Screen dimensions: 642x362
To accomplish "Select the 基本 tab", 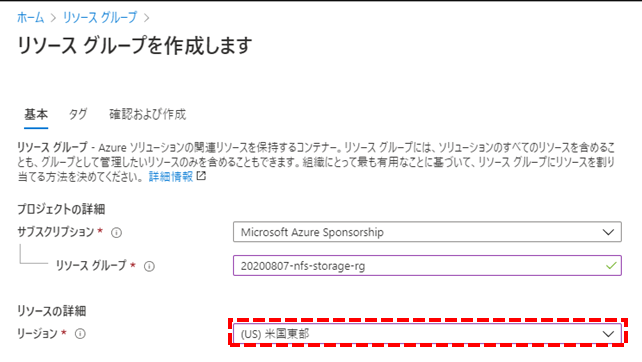I will 36,114.
